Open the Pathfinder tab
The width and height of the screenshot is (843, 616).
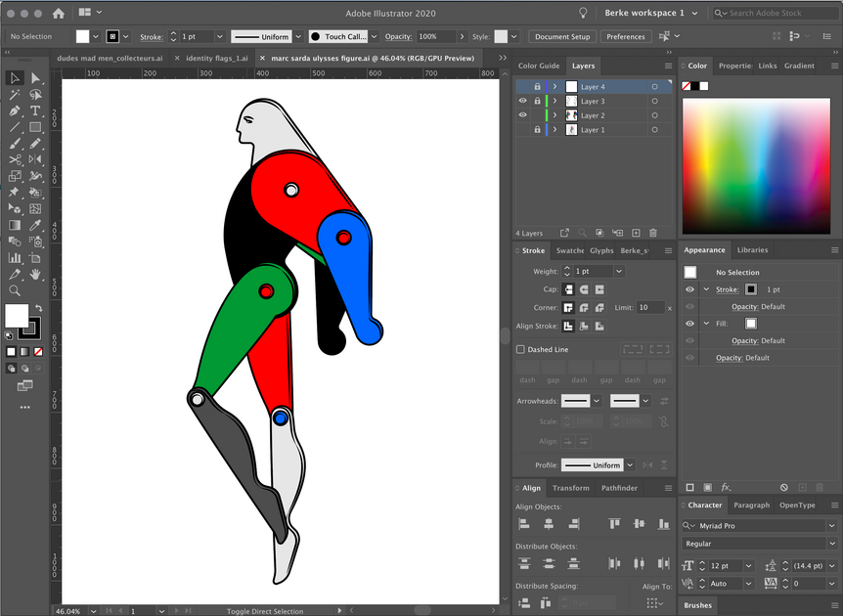619,488
